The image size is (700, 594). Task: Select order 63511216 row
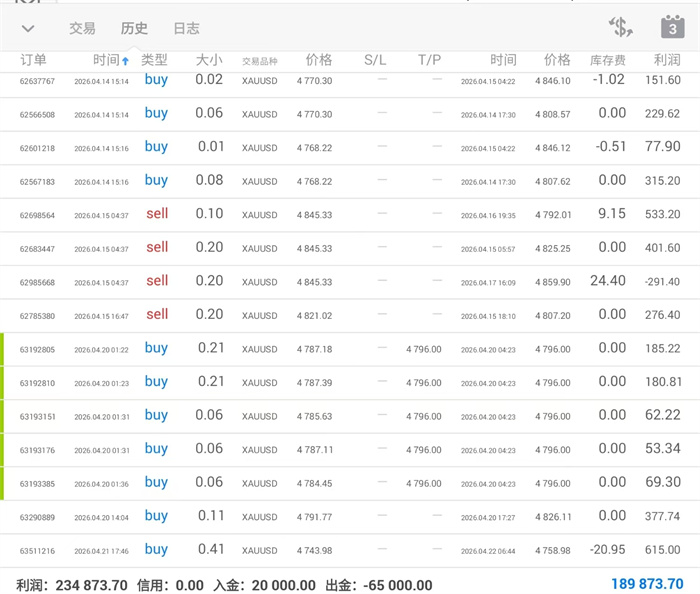pyautogui.click(x=350, y=550)
